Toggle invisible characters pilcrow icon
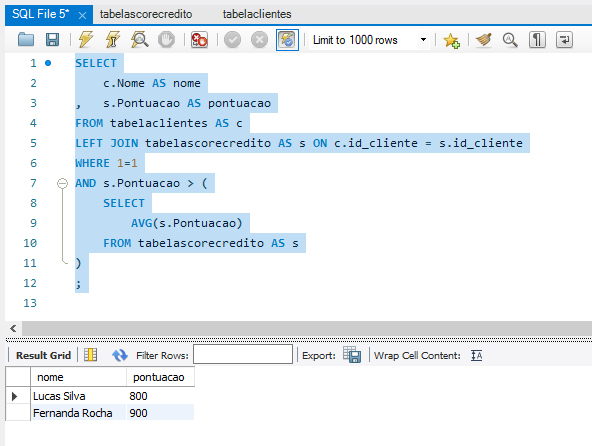Screen dimensions: 592x446 pos(537,40)
